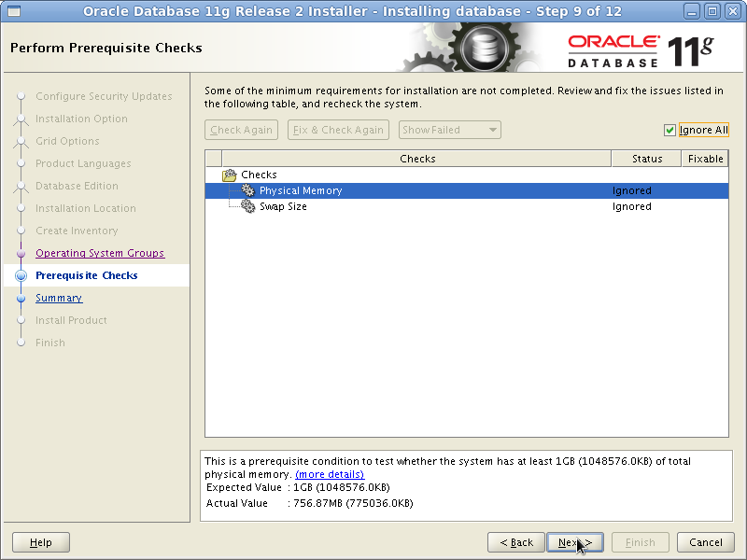The image size is (747, 560).
Task: Click the Ignored status of Physical Memory
Action: [632, 190]
